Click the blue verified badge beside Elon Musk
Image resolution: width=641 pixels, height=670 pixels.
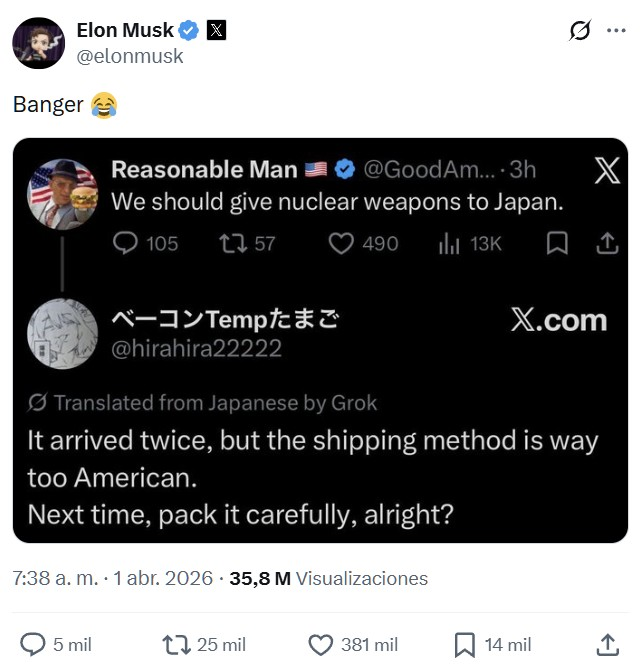click(x=187, y=30)
